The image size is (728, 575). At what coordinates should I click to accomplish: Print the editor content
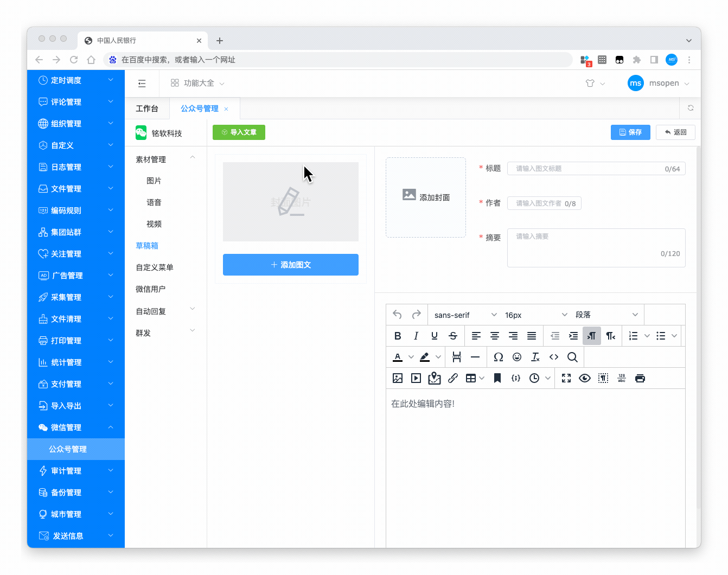pos(640,378)
